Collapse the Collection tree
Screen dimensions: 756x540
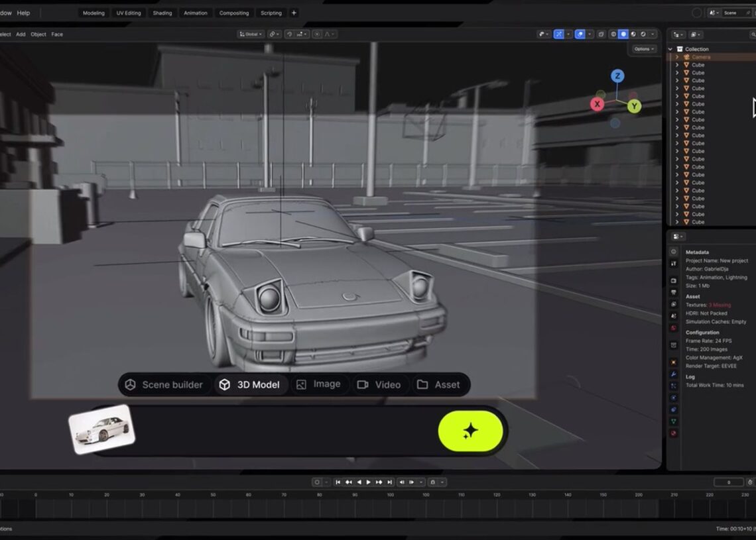670,49
